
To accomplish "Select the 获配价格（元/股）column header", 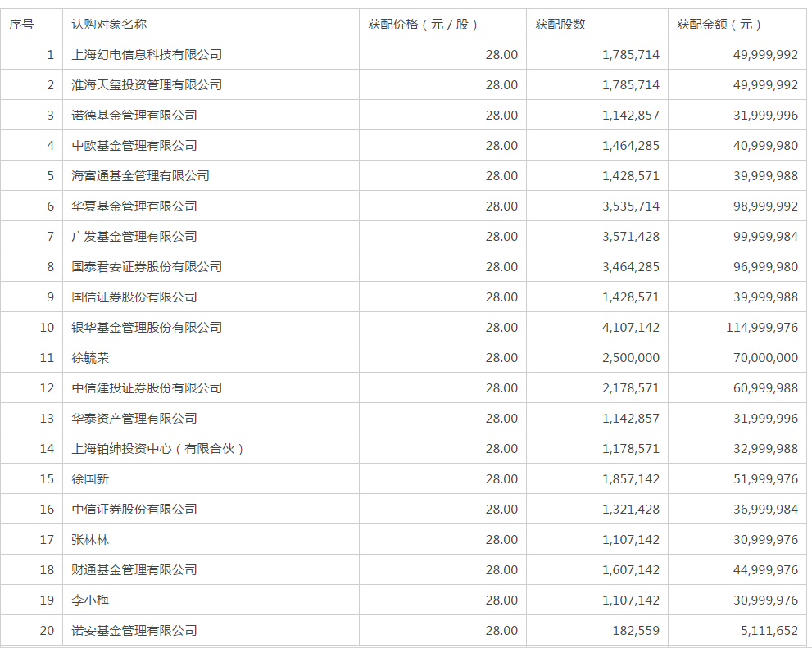I will tap(423, 25).
